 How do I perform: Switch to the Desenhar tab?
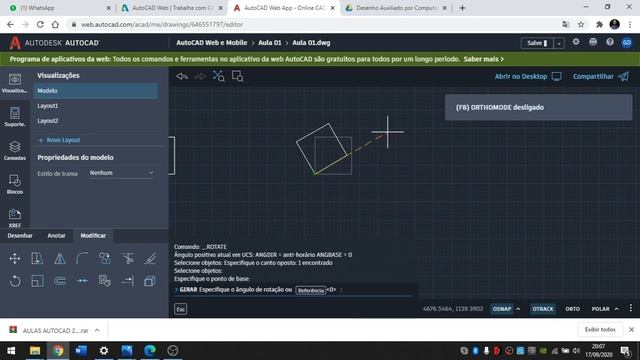click(x=20, y=236)
